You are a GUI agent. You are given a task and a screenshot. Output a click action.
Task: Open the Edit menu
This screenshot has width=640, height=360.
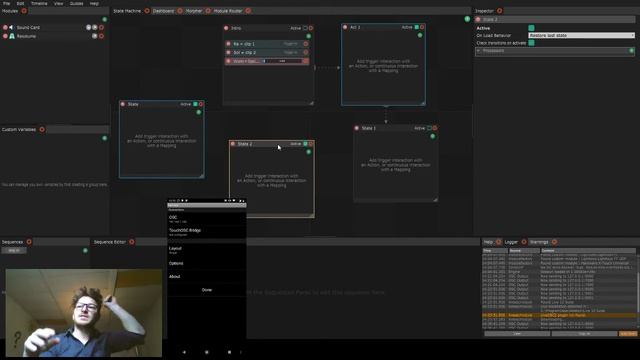[20, 3]
